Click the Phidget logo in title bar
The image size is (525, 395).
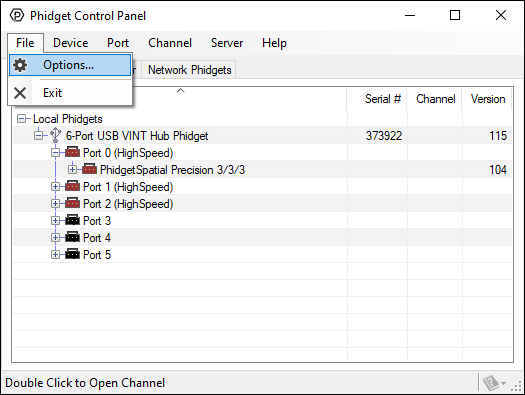coord(17,15)
